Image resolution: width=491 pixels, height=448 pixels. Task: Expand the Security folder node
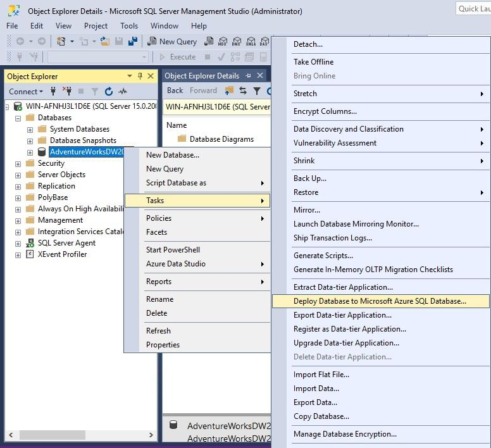click(18, 164)
